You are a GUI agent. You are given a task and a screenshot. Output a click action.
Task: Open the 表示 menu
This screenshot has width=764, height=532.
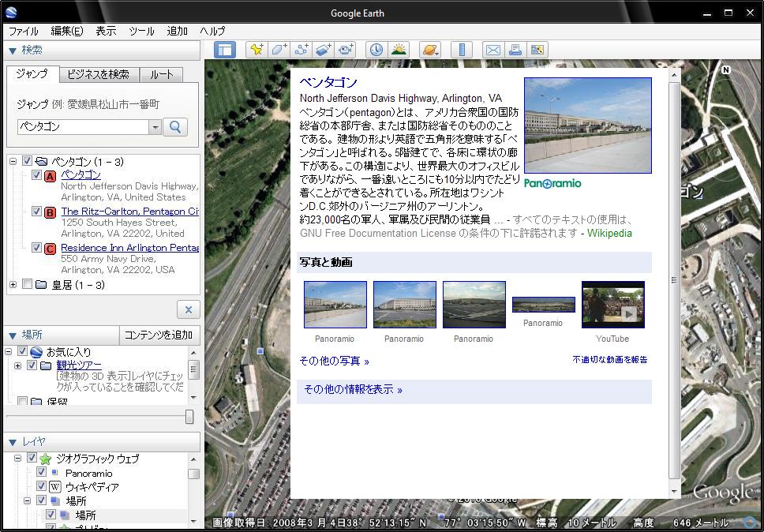(106, 32)
